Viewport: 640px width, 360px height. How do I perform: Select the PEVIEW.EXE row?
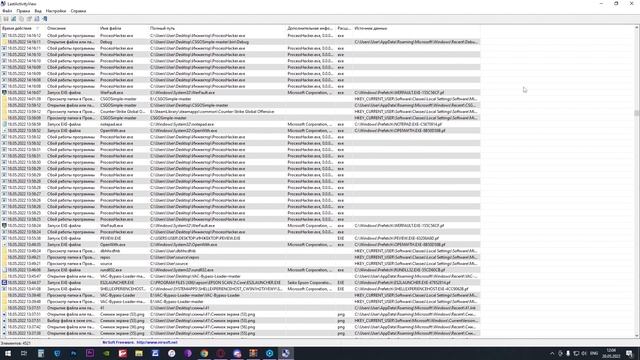coord(240,238)
